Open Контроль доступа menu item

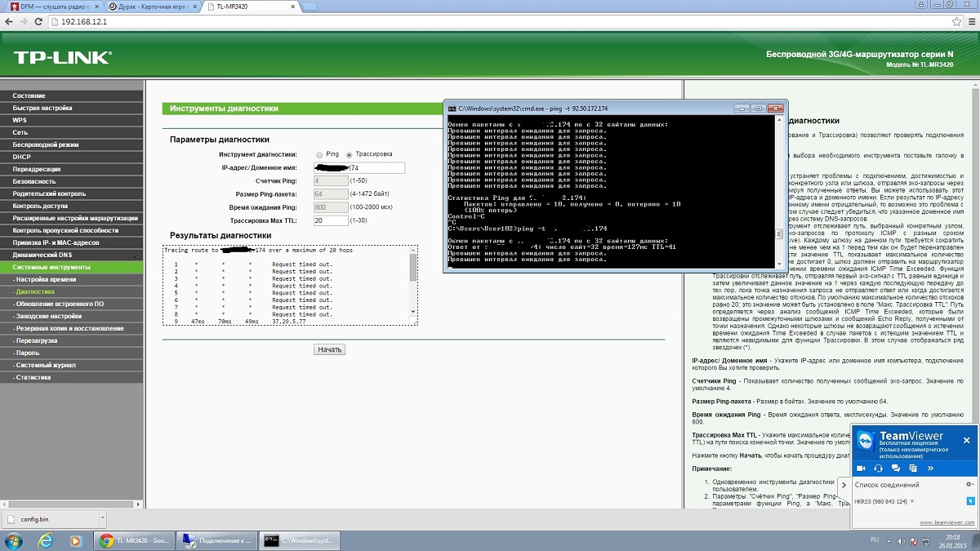(x=72, y=206)
